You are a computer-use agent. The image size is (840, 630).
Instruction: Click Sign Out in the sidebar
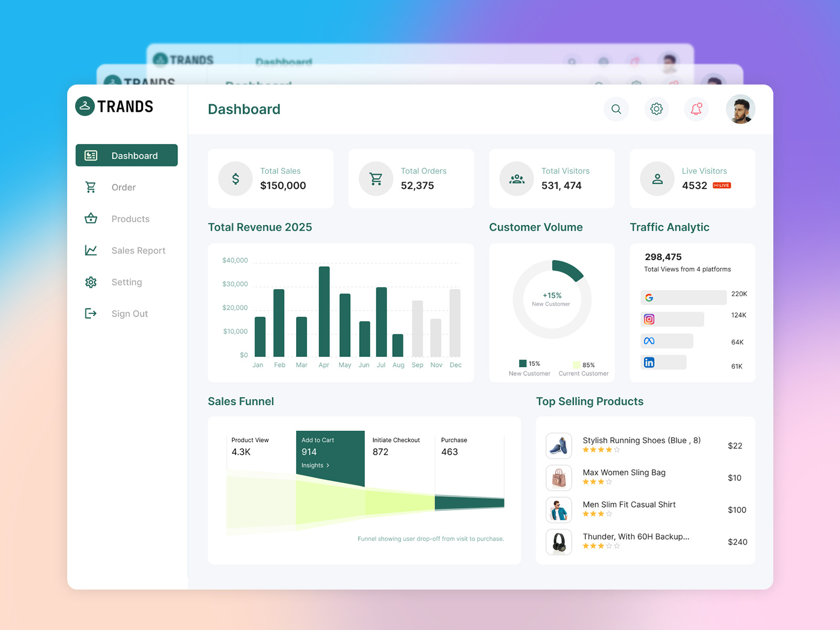point(129,313)
